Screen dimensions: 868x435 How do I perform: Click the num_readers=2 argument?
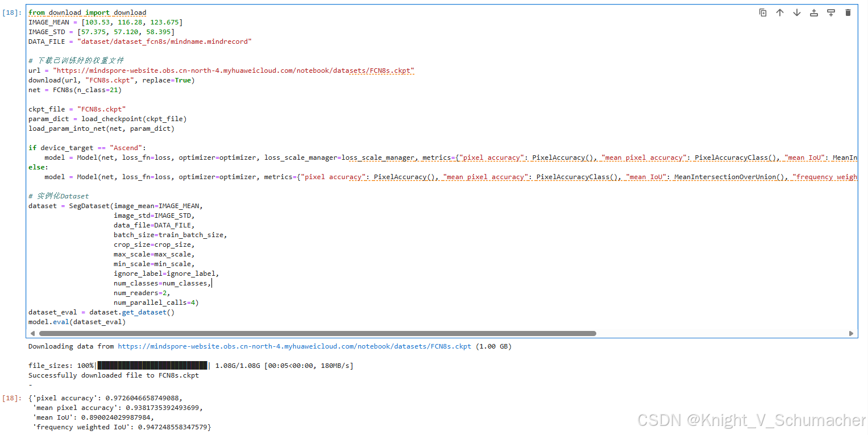point(142,293)
